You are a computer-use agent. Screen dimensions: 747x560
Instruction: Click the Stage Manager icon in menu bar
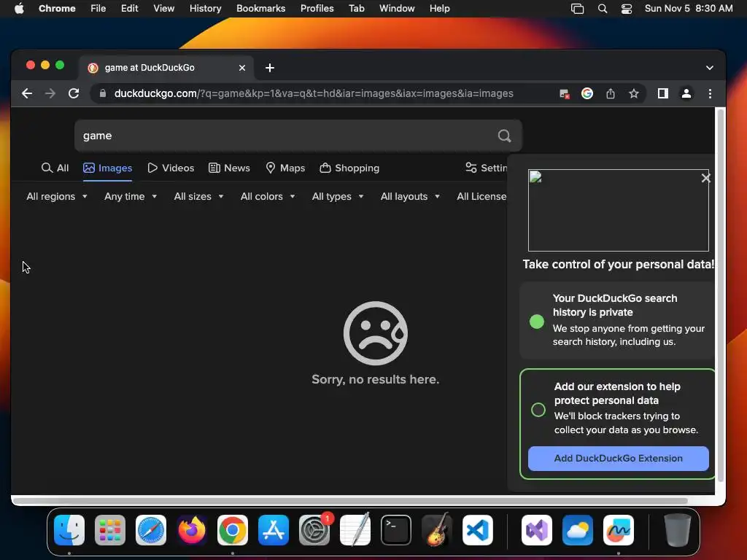pyautogui.click(x=578, y=9)
